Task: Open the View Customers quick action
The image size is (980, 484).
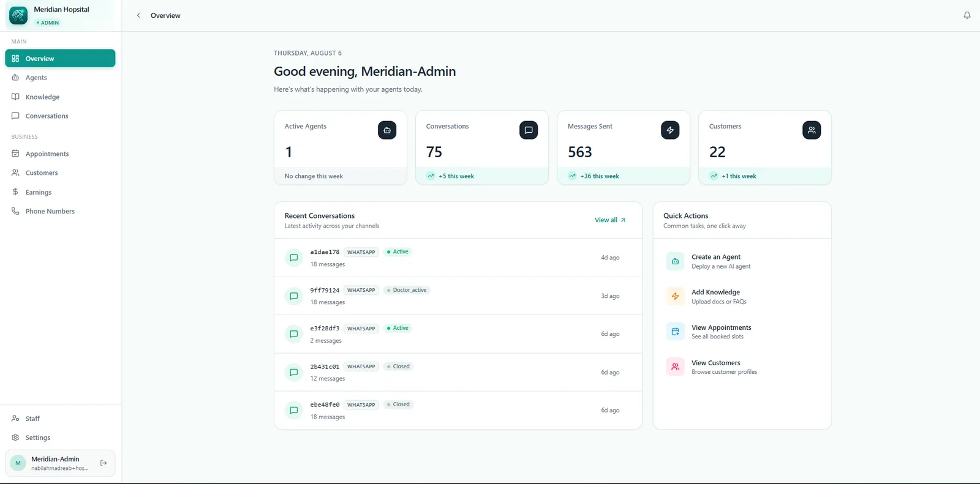Action: tap(742, 367)
